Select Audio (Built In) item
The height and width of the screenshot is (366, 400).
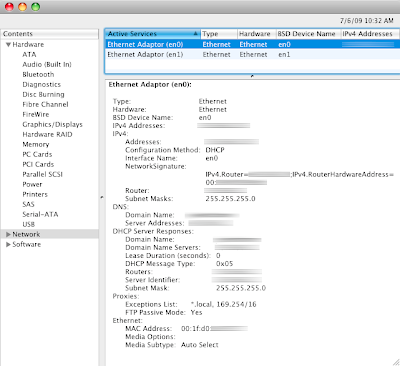[47, 64]
